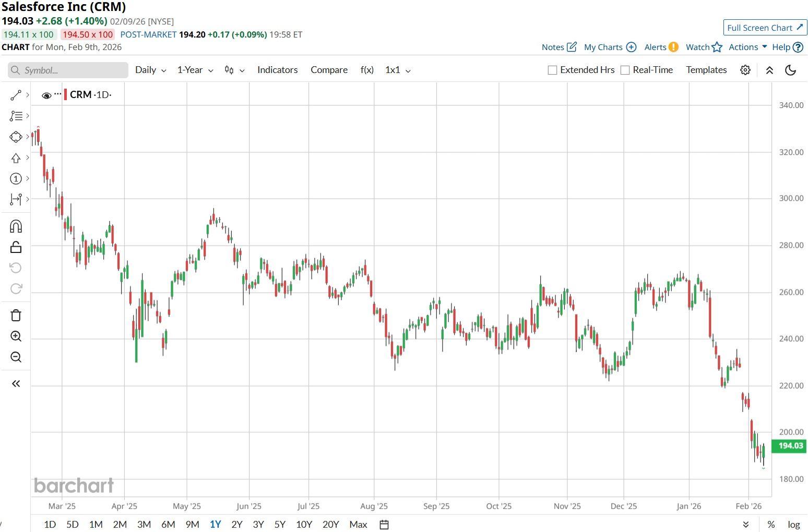
Task: Open the Indicators menu
Action: pos(277,70)
